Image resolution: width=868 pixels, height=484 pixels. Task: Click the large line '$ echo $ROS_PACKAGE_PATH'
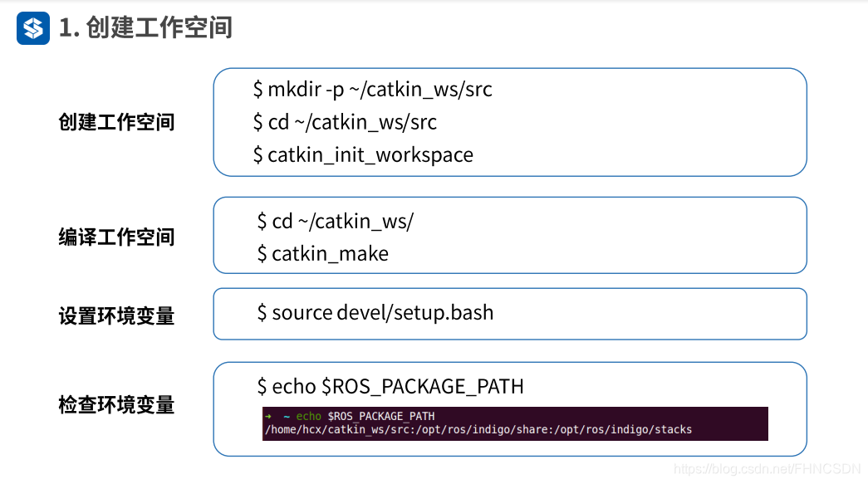pyautogui.click(x=390, y=386)
